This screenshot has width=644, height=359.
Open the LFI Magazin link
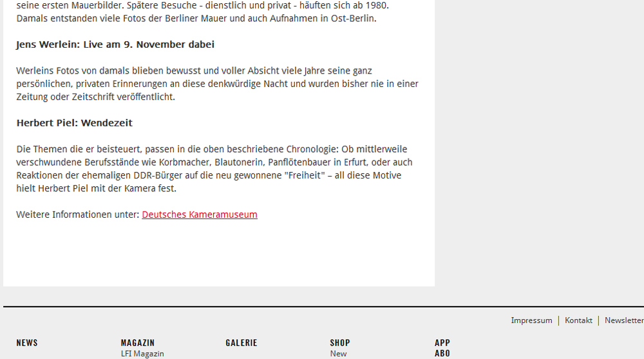coord(142,354)
